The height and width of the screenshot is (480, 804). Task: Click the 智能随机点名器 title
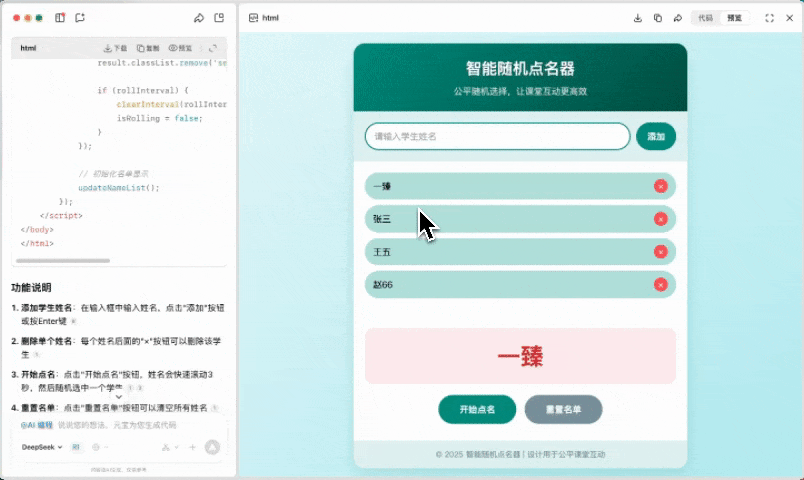(x=520, y=68)
